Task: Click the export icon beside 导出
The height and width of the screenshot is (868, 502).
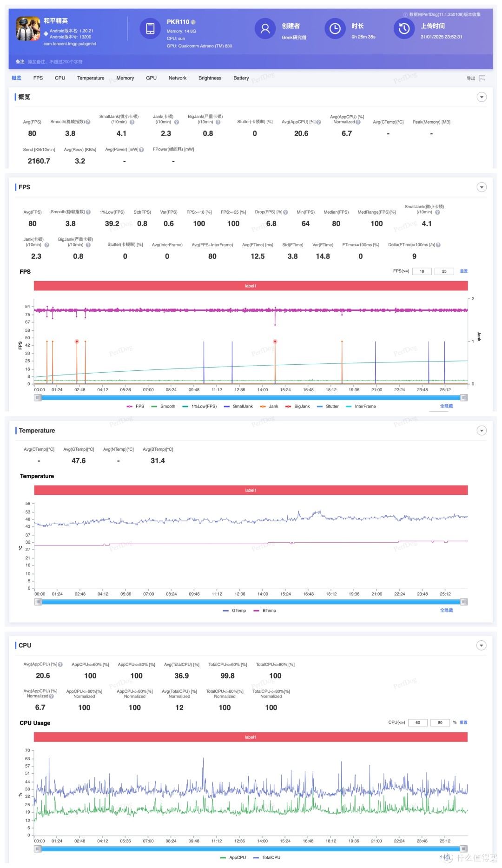Action: pos(482,78)
